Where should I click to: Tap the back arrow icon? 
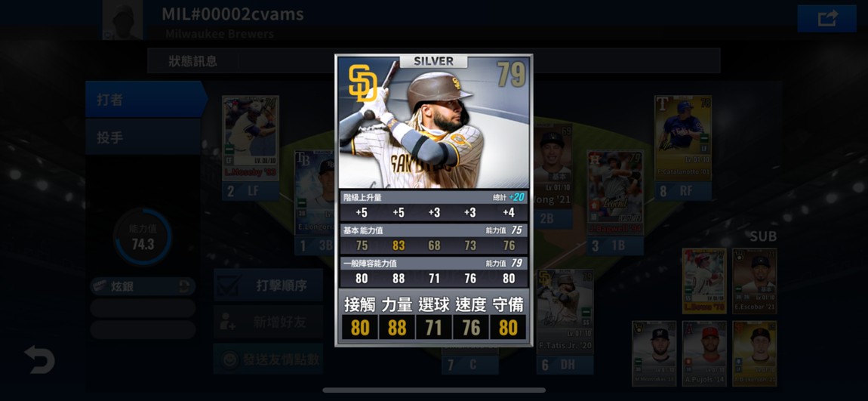point(39,359)
